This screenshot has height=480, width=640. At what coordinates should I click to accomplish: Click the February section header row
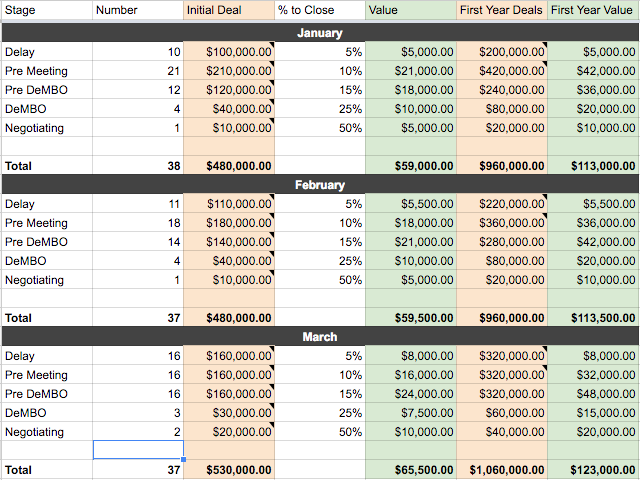coord(320,185)
